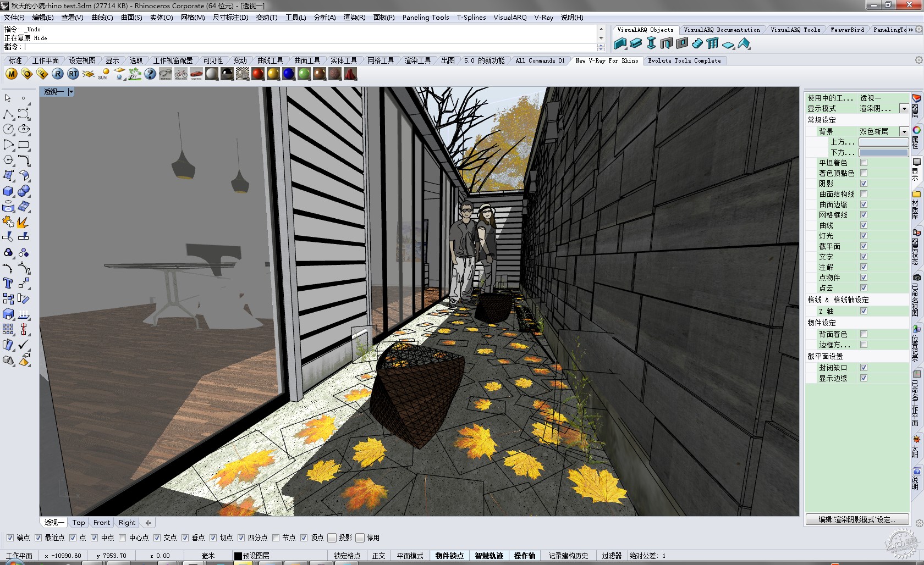This screenshot has width=924, height=565.
Task: Click the VisualARQ roof tool icon
Action: (x=744, y=43)
